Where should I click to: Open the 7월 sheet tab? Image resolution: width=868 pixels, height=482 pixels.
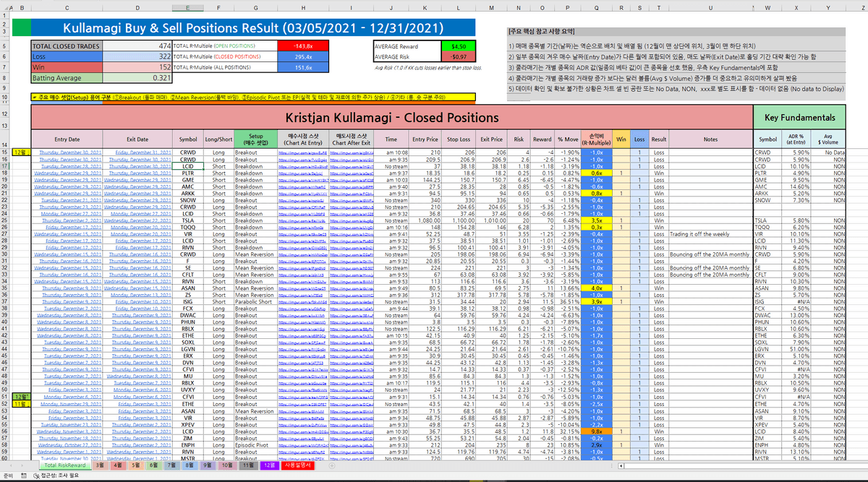click(x=171, y=465)
